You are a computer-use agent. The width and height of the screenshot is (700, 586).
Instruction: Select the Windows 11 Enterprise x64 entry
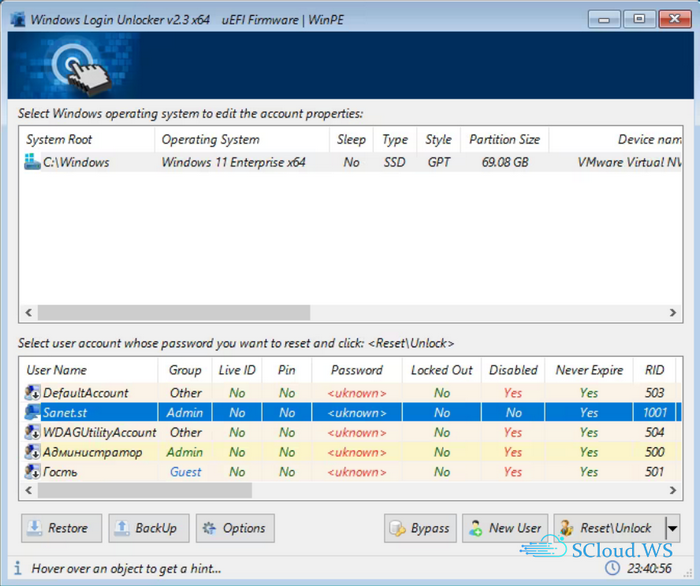233,162
